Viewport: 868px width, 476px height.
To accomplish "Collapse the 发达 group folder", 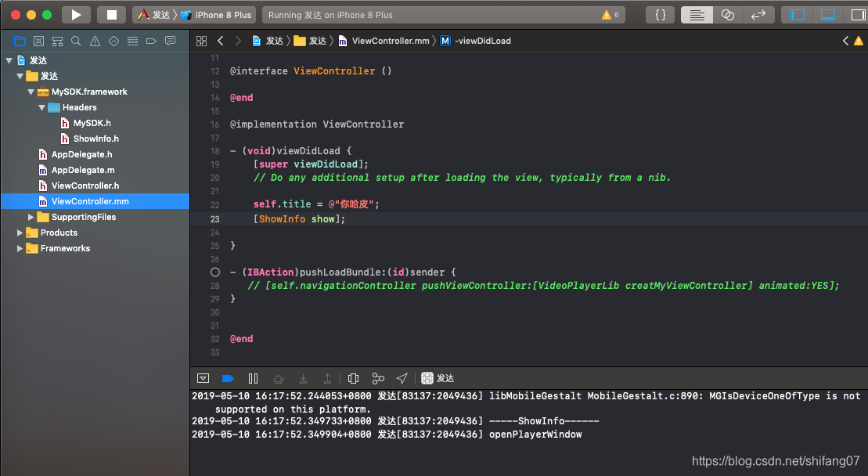I will [20, 76].
